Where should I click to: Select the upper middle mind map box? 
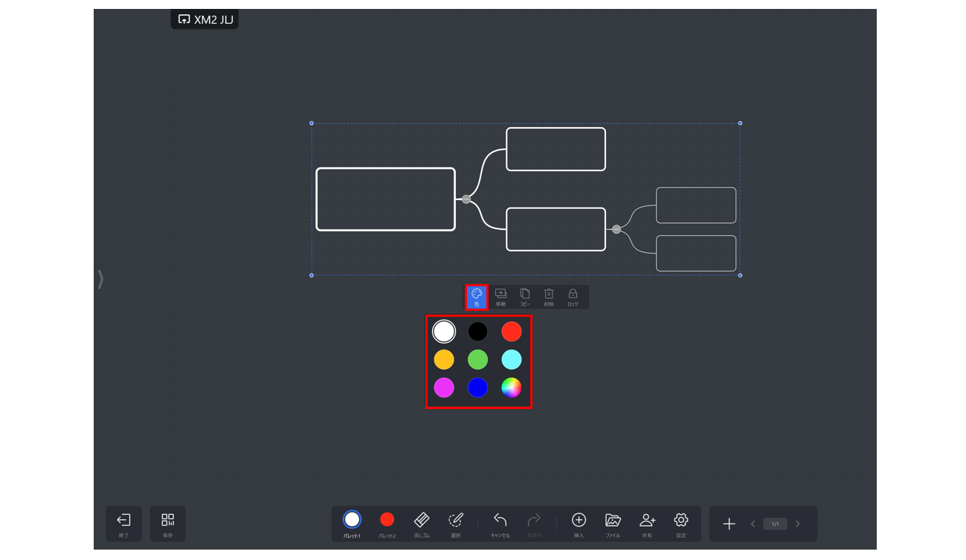point(556,149)
